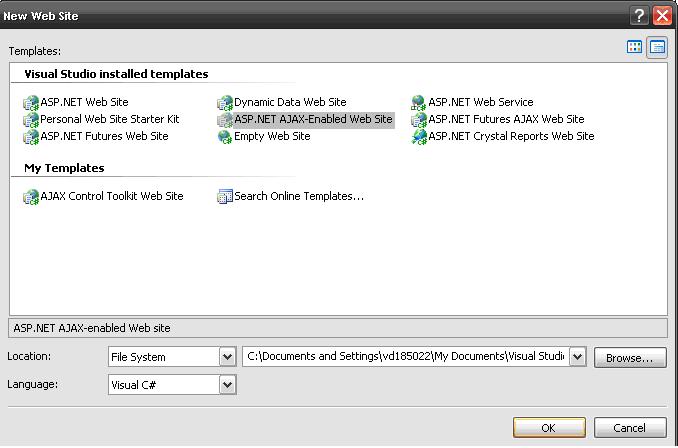This screenshot has height=448, width=678.
Task: Click the ASP.NET Web Site template icon
Action: 31,103
